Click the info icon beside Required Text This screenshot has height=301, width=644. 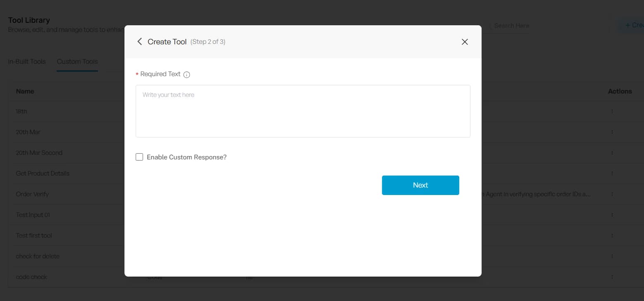(x=186, y=75)
